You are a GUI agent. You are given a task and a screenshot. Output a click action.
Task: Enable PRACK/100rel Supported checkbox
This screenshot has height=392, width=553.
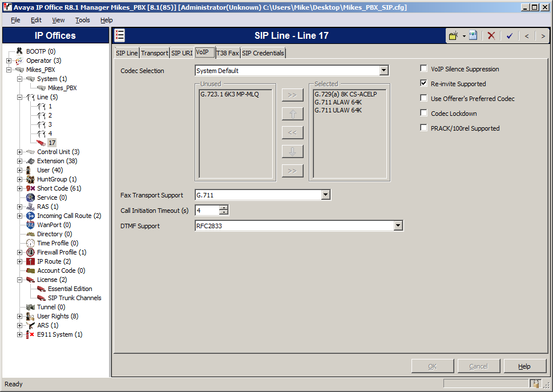point(423,128)
